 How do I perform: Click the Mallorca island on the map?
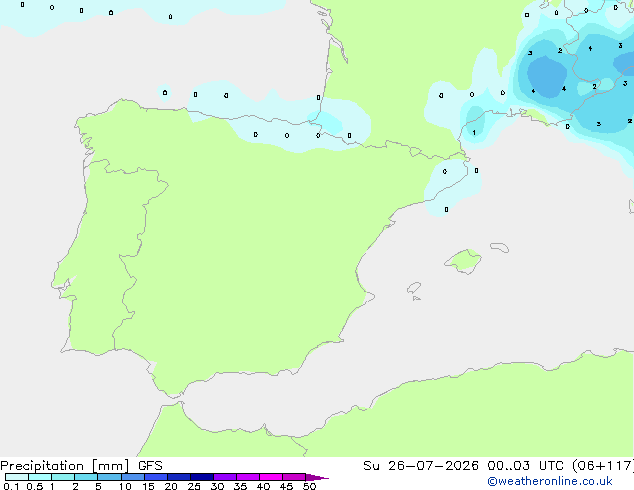[463, 261]
